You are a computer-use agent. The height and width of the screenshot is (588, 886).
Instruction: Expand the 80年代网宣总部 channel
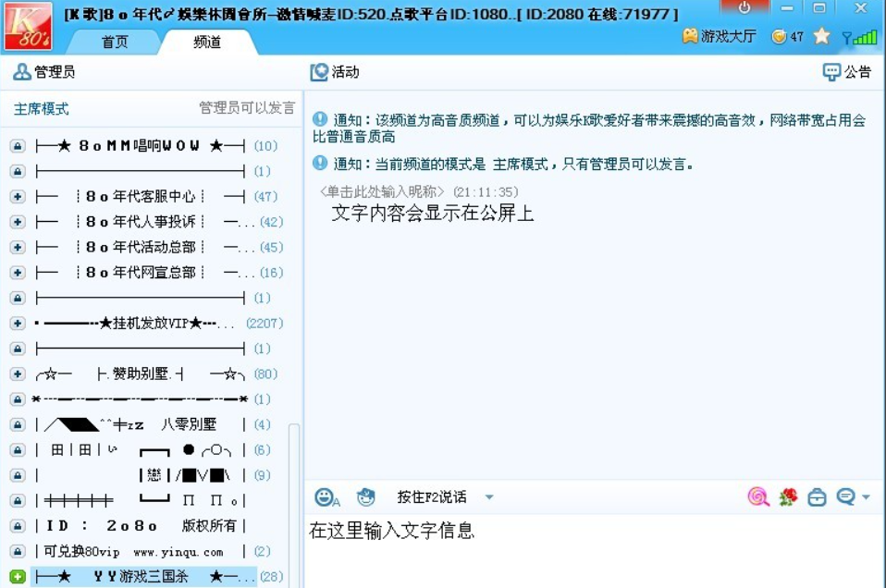point(18,272)
